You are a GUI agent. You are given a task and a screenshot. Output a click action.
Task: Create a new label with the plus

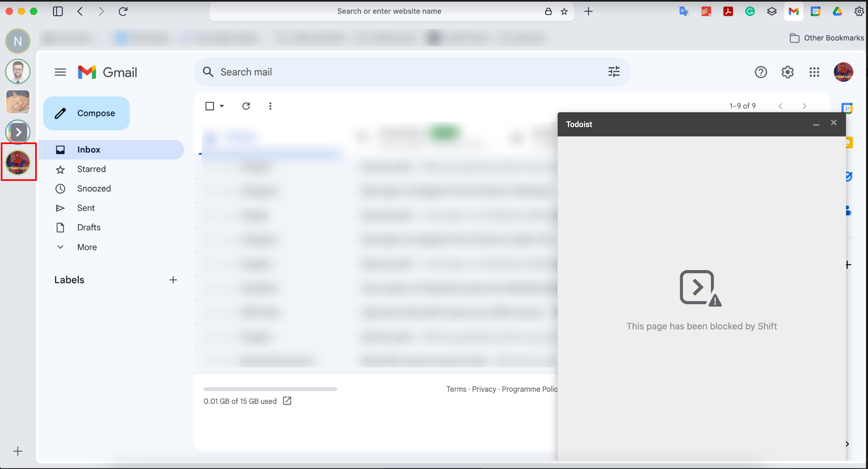173,280
